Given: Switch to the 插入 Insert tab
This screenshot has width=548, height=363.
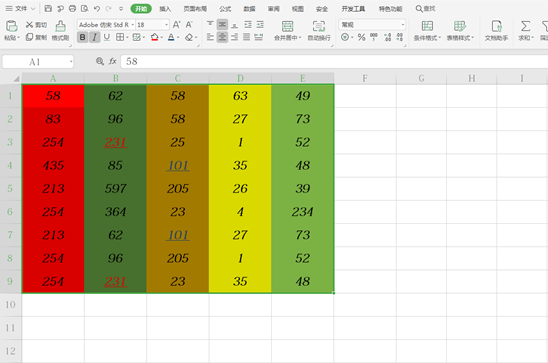Looking at the screenshot, I should click(165, 9).
